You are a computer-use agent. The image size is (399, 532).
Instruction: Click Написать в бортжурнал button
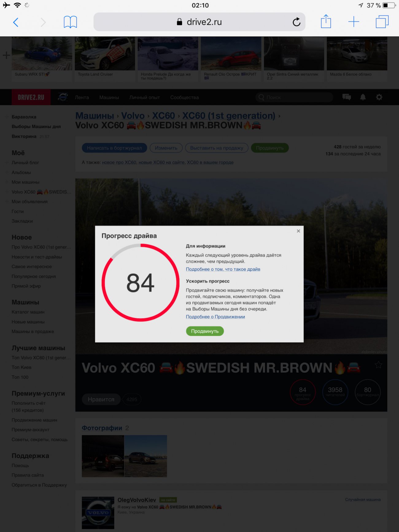(114, 148)
